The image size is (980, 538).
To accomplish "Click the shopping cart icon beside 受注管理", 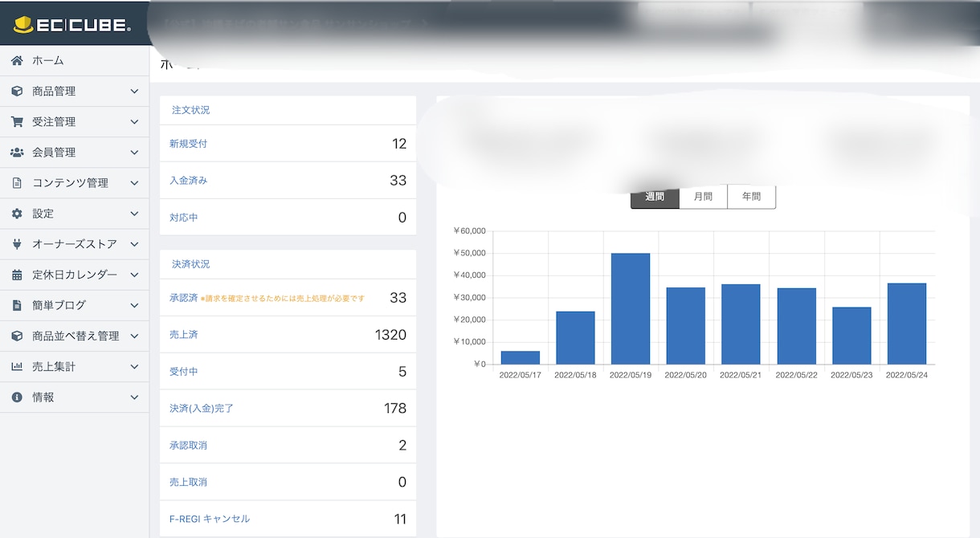I will click(17, 122).
